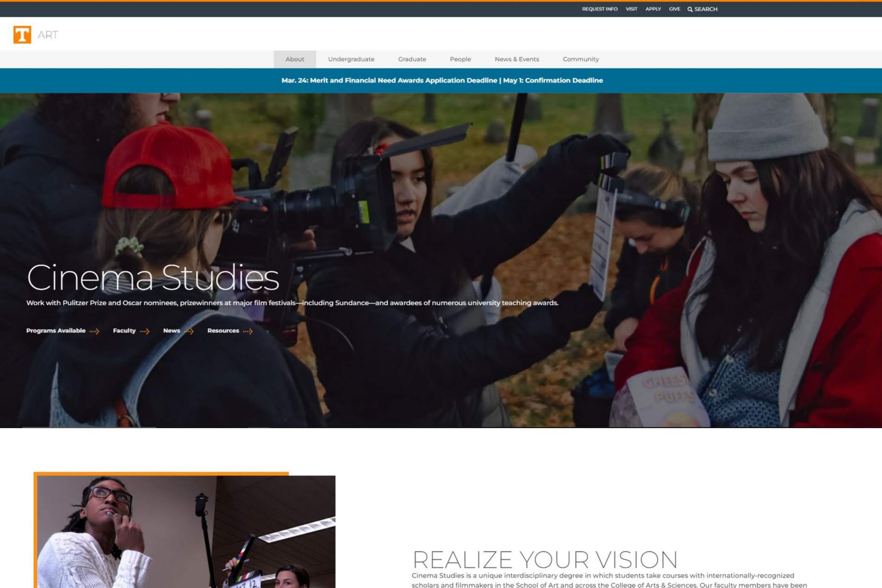The width and height of the screenshot is (882, 588).
Task: Expand the Graduate navigation menu
Action: 412,59
